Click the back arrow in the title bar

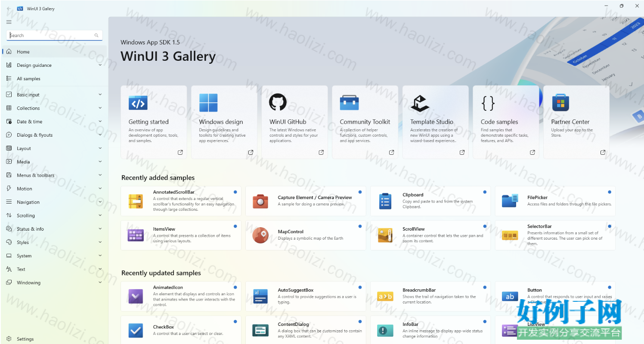point(9,9)
